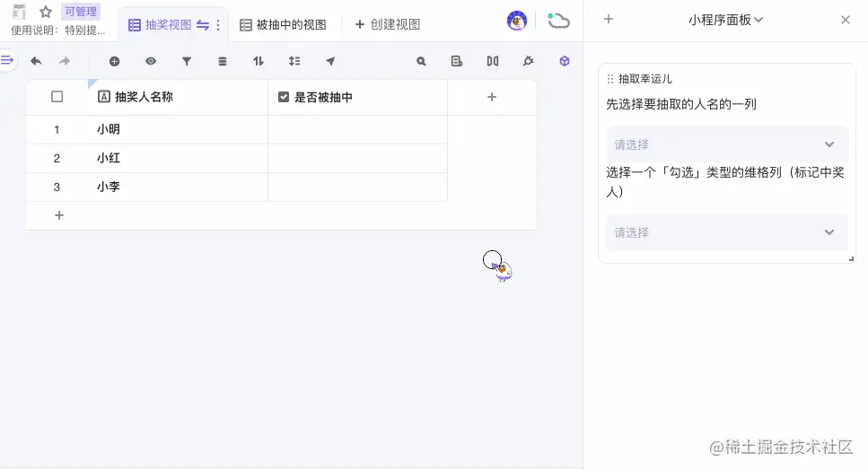
Task: Click 创建视图 to add view
Action: (x=388, y=25)
